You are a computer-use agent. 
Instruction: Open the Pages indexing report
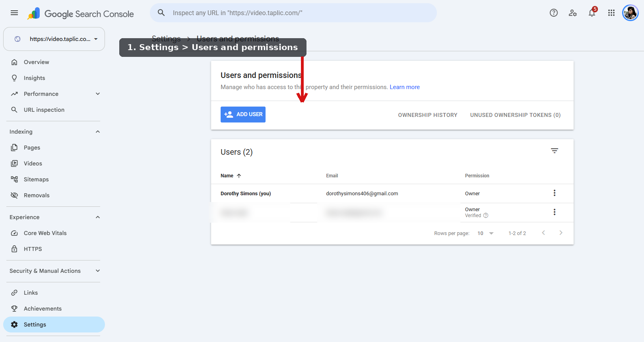[x=54, y=148]
